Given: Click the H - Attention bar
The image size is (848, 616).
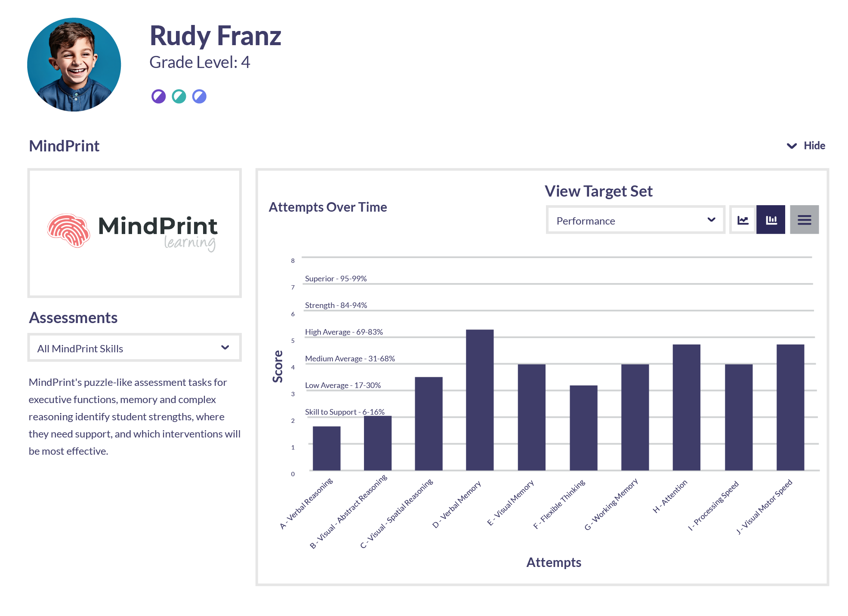Looking at the screenshot, I should pyautogui.click(x=686, y=407).
